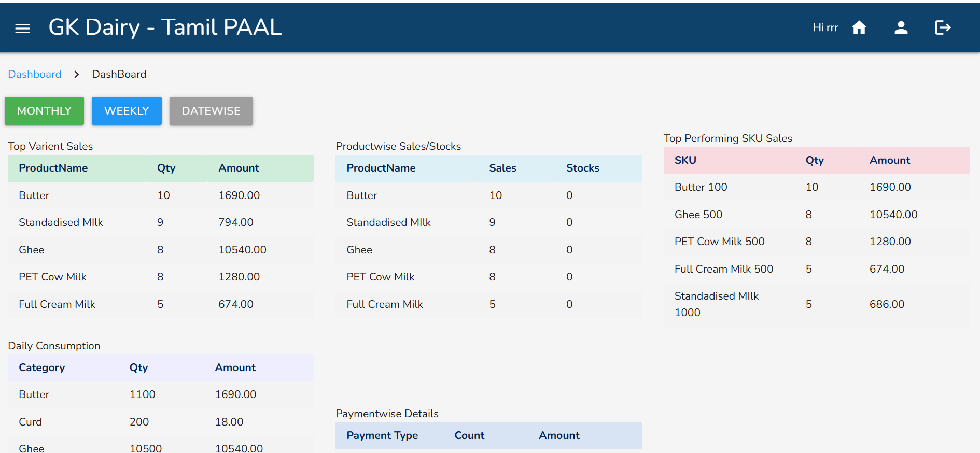Click the DashBoard breadcrumb text
The width and height of the screenshot is (980, 453).
click(119, 74)
